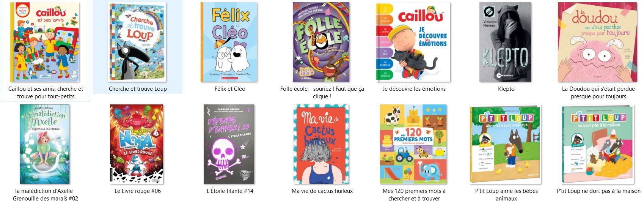Click the Klepto book cover image
644x221 pixels.
(x=506, y=42)
